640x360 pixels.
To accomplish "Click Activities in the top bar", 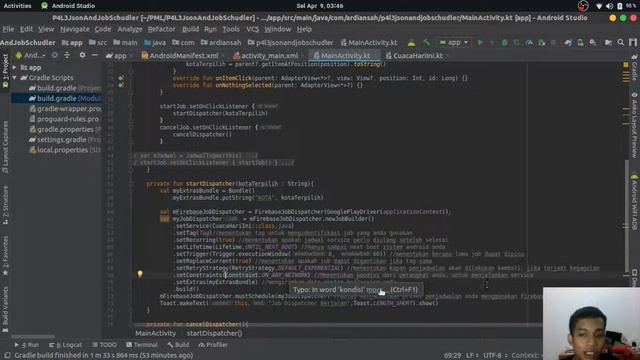I will tap(17, 6).
